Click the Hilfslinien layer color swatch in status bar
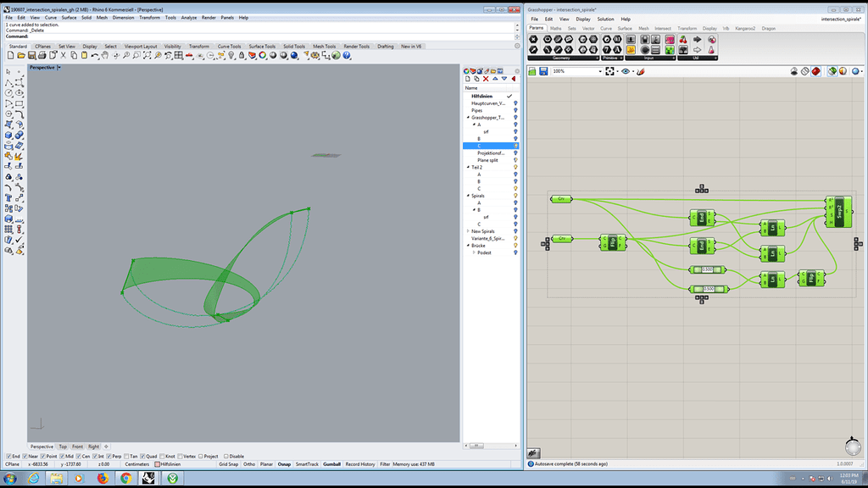Screen dimensions: 868x488 point(157,464)
